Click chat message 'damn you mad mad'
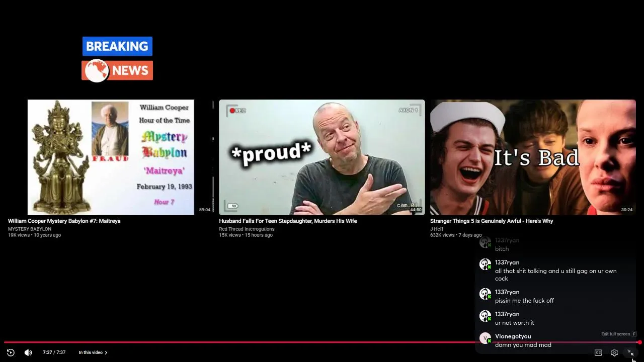This screenshot has height=362, width=644. pos(523,345)
